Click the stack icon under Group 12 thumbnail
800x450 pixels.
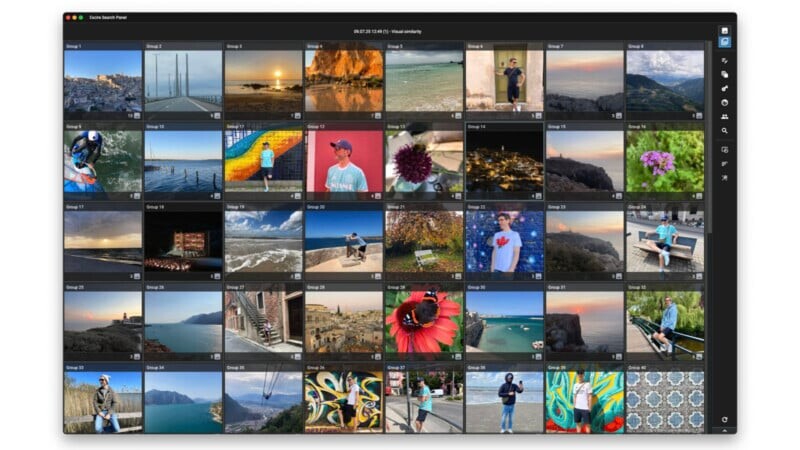[x=377, y=196]
